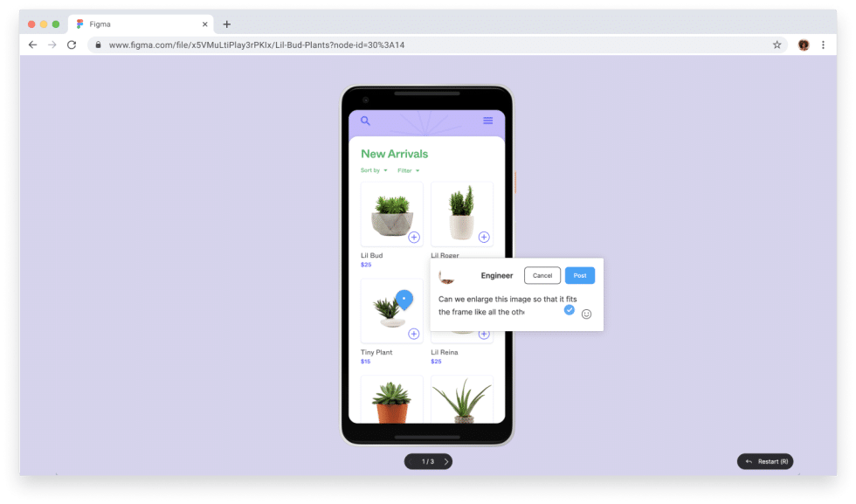This screenshot has width=856, height=504.
Task: Advance to the next prototype screen arrow
Action: 445,461
